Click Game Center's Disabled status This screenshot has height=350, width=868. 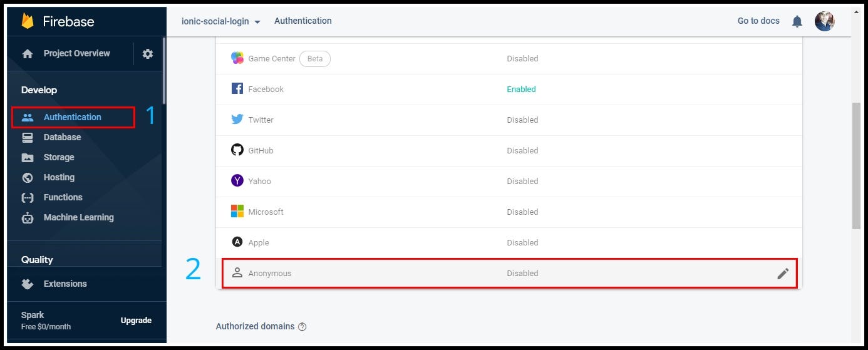(522, 58)
